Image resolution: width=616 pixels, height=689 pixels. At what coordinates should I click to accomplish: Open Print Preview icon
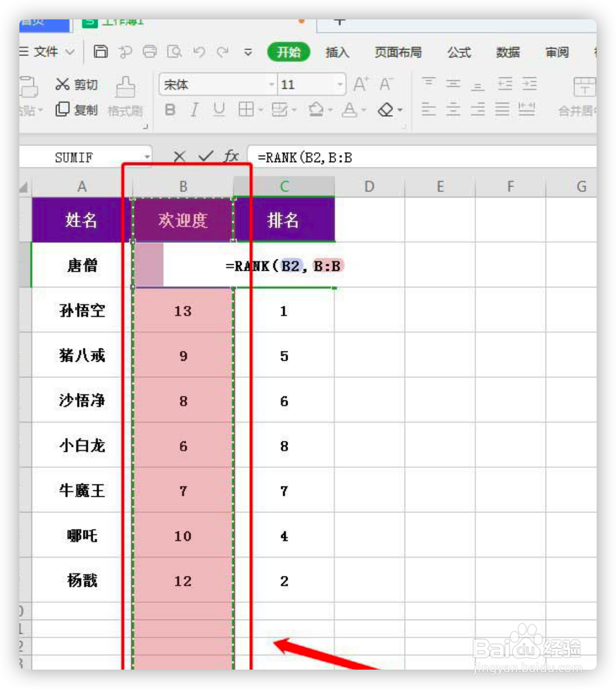pos(174,52)
